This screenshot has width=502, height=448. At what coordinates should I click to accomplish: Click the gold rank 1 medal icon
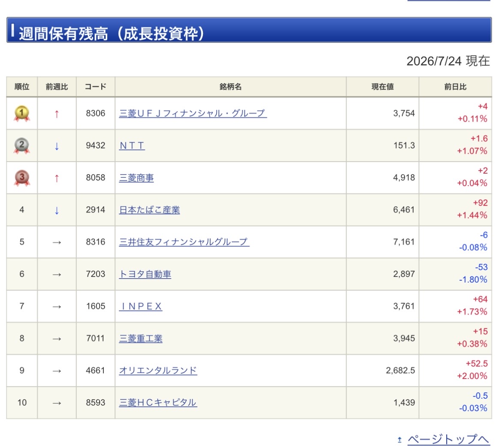pyautogui.click(x=22, y=114)
